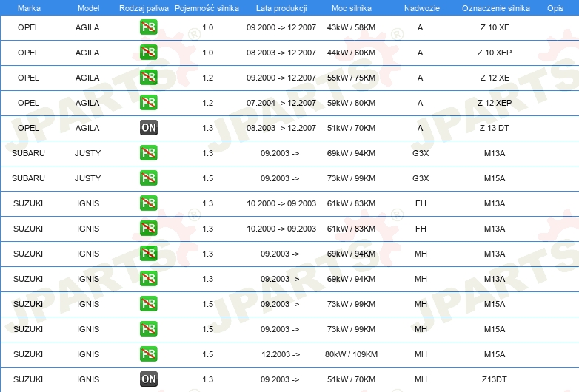Click M15A in the Subaru Justy row
The image size is (579, 392).
(x=495, y=178)
